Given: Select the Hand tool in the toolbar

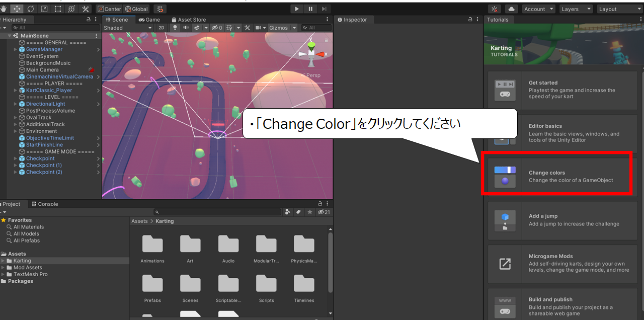Looking at the screenshot, I should click(x=4, y=9).
